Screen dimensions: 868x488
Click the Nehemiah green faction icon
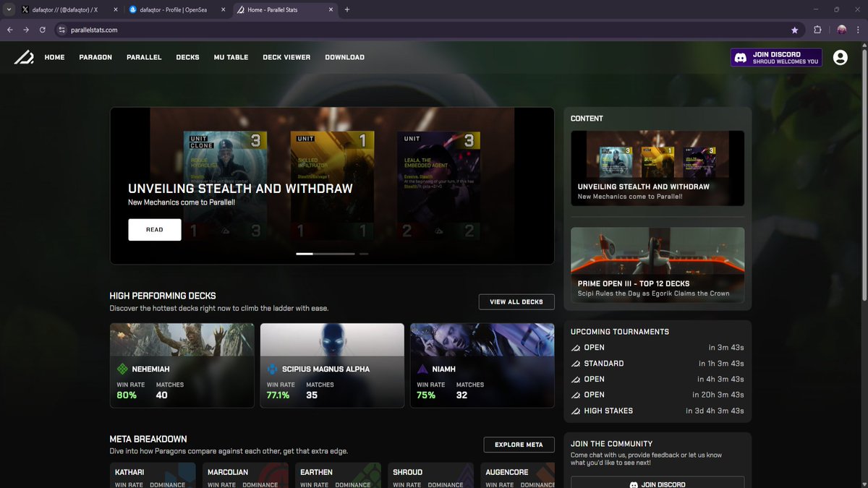[x=122, y=369]
